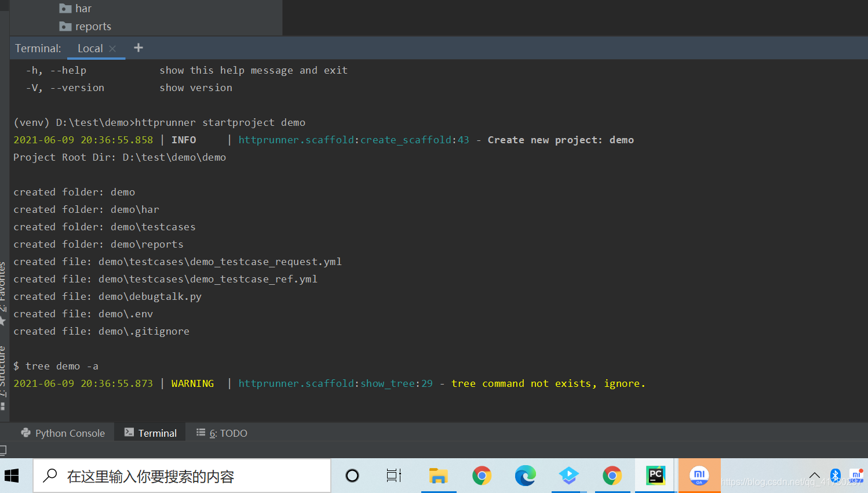
Task: Open the reports folder in project tree
Action: [85, 27]
